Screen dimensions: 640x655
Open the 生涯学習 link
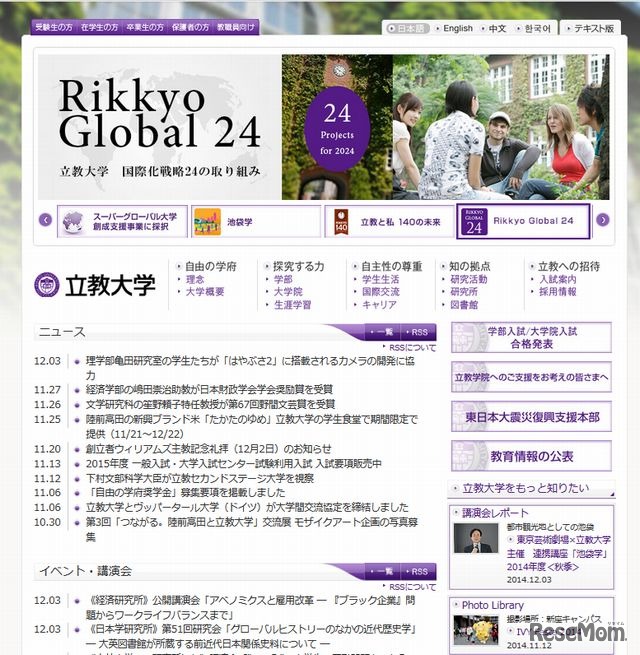tap(292, 305)
